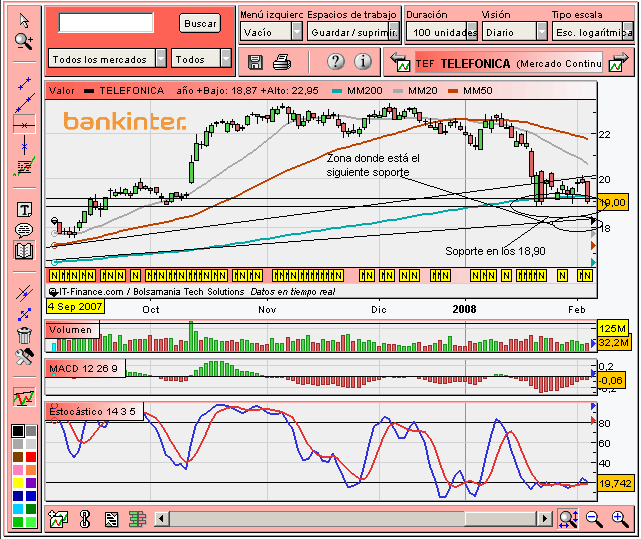Click the Volumen panel label
The image size is (641, 539).
[72, 330]
